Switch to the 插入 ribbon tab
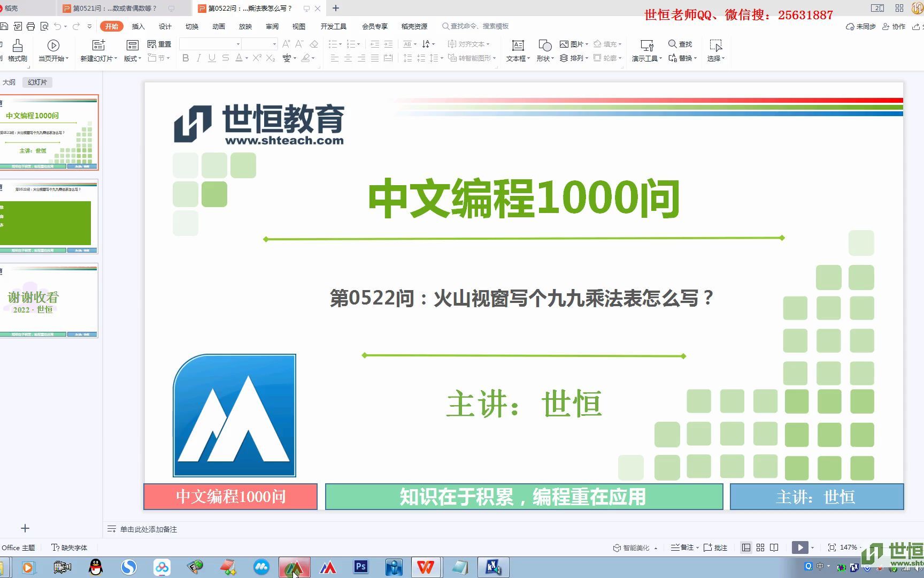924x578 pixels. pyautogui.click(x=138, y=26)
